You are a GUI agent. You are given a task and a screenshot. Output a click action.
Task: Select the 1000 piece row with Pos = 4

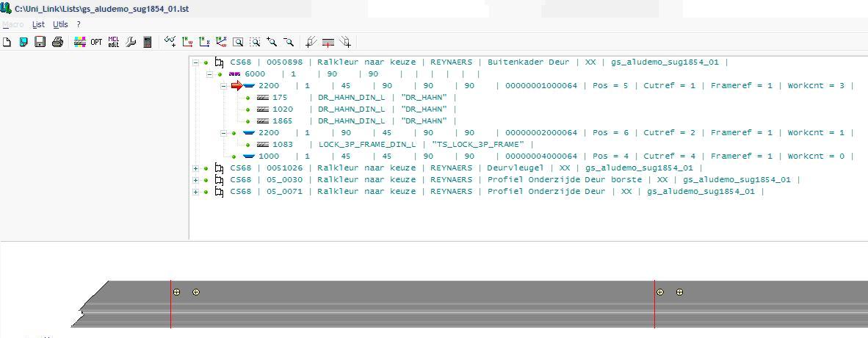(x=557, y=157)
